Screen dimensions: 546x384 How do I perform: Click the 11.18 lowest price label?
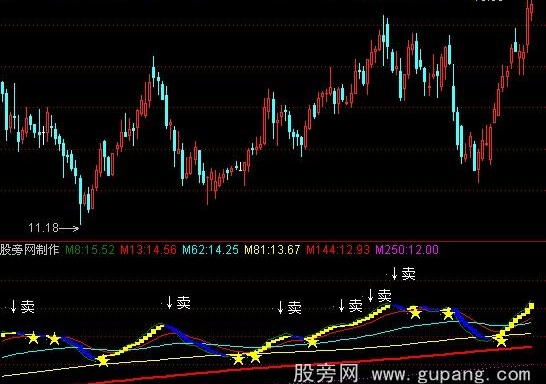click(43, 228)
